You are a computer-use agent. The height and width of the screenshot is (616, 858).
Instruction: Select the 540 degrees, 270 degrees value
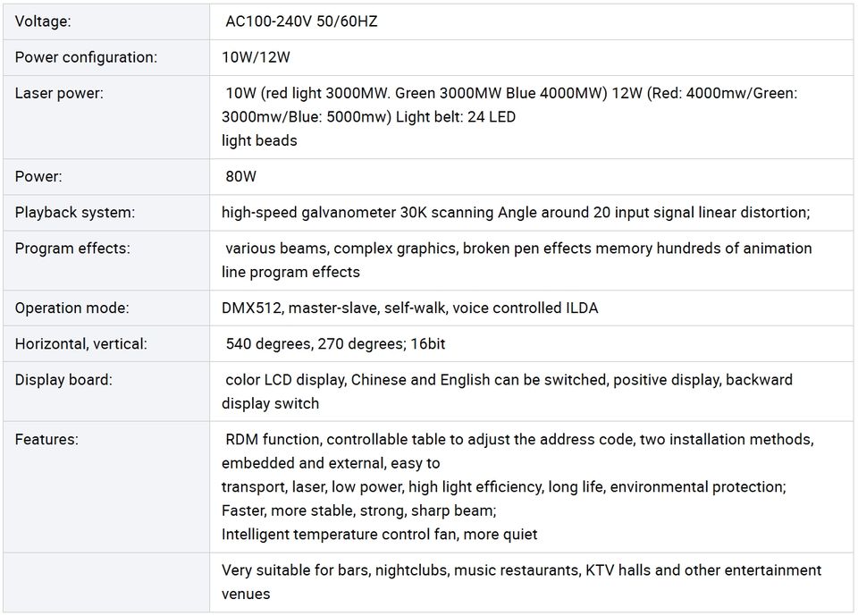335,344
